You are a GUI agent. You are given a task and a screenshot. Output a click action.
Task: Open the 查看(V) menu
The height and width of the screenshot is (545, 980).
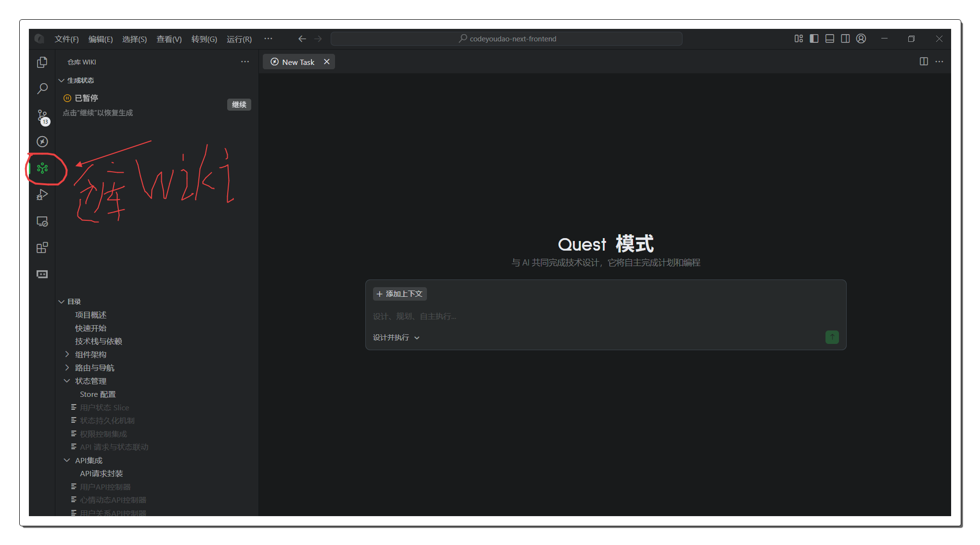pos(169,39)
